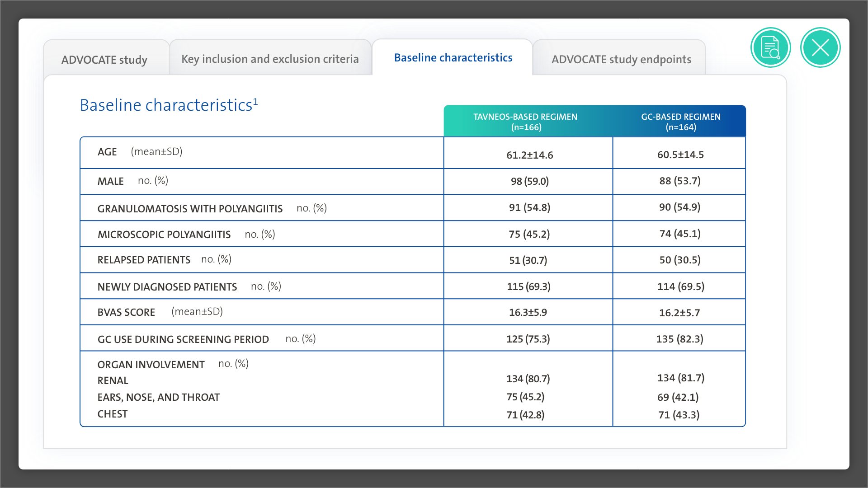This screenshot has height=488, width=868.
Task: Select the Baseline characteristics tab
Action: [x=453, y=58]
